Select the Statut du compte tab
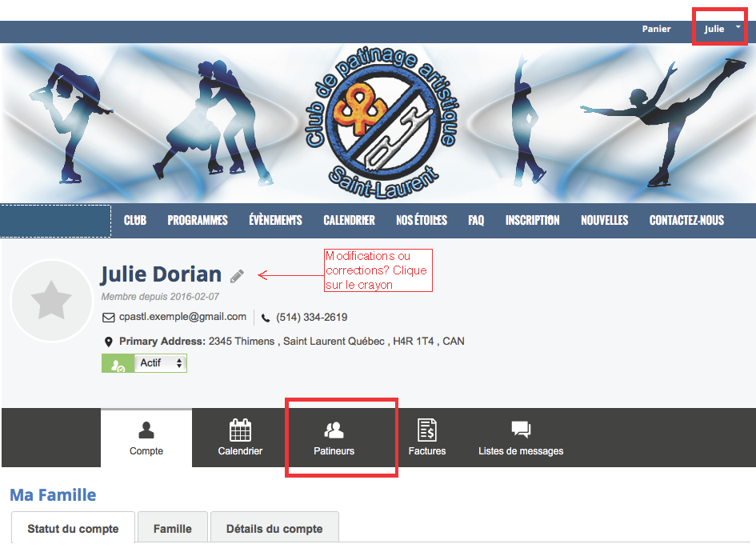The image size is (756, 552). pos(73,528)
